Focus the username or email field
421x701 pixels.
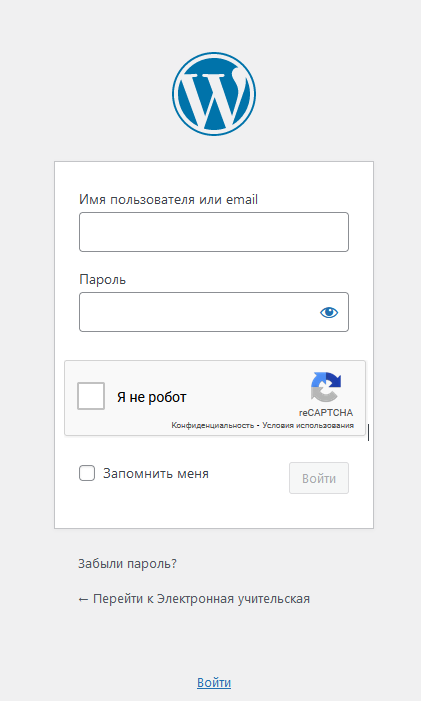(214, 232)
